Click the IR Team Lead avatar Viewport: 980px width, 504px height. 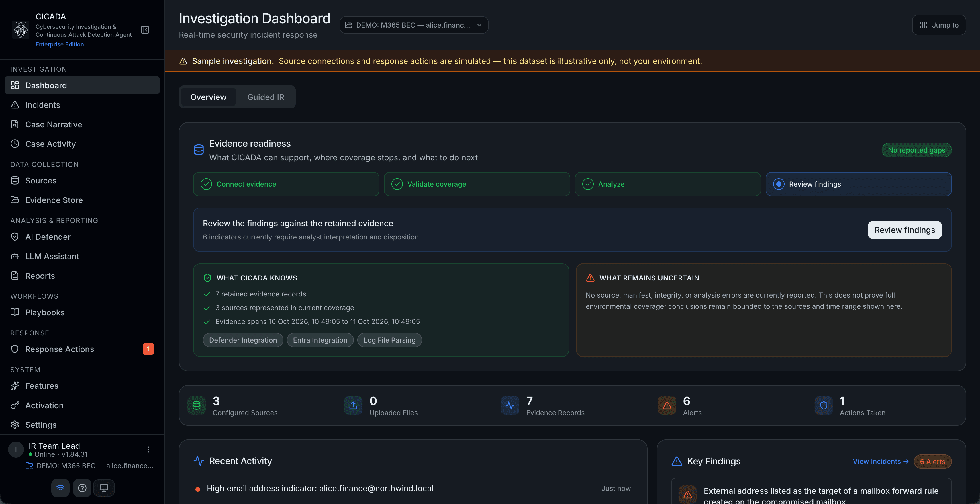[x=15, y=450]
